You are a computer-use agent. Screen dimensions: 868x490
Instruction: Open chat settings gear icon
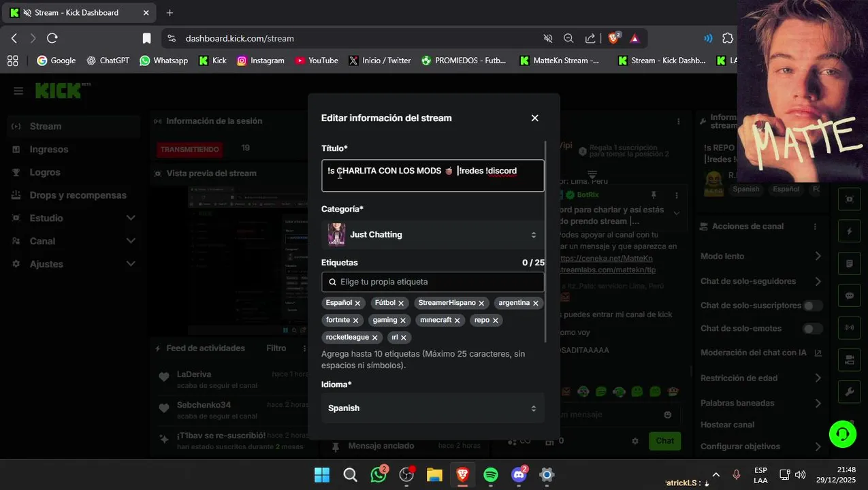tap(635, 441)
